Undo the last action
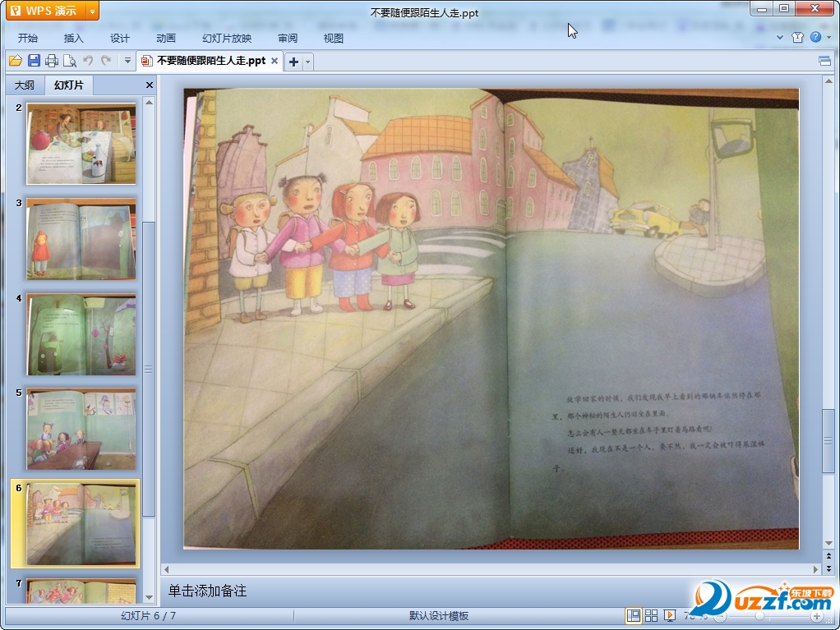This screenshot has width=840, height=630. (88, 61)
